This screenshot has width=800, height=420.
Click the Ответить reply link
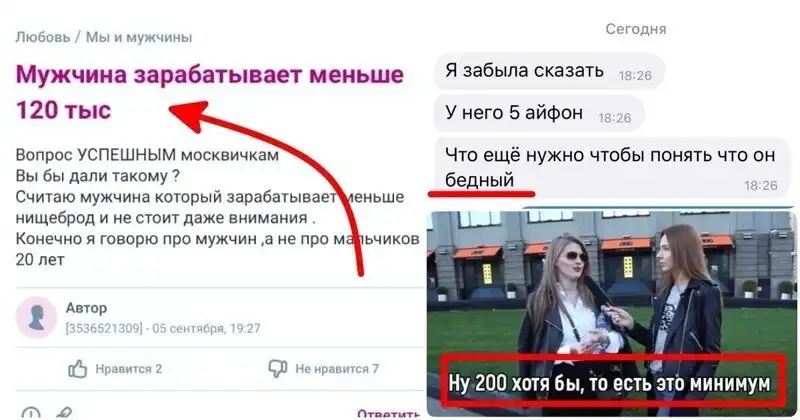coord(388,414)
